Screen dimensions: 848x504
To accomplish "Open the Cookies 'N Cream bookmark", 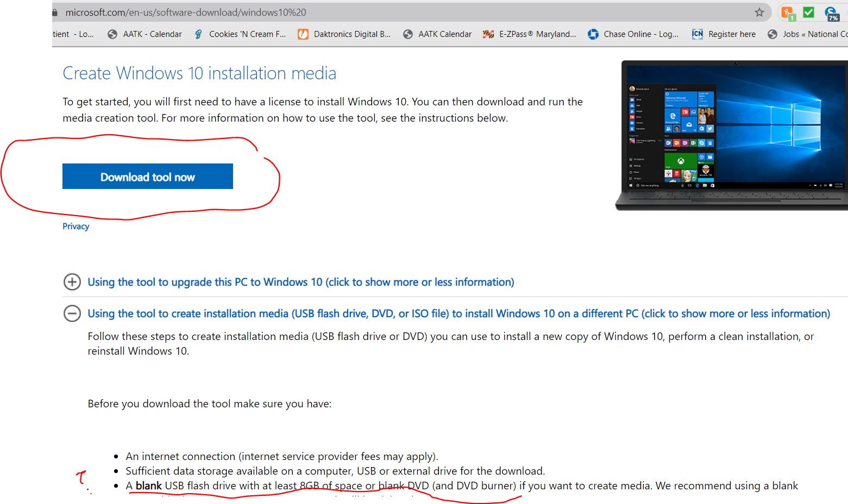I will pos(240,34).
